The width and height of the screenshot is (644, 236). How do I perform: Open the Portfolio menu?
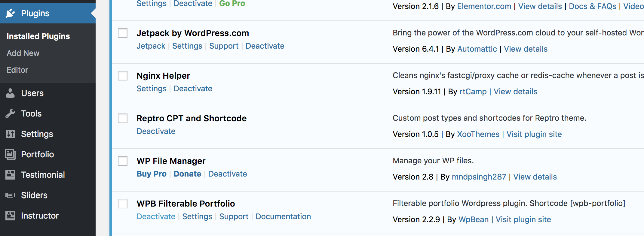(x=48, y=154)
